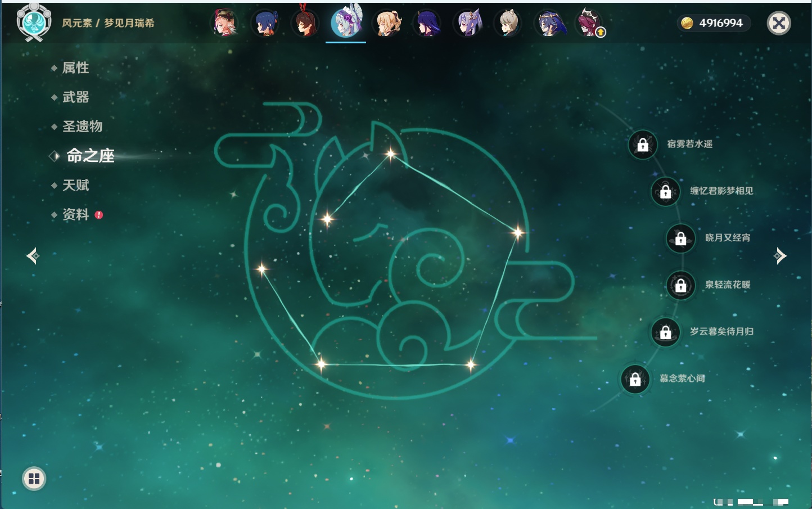
Task: Click the lock icon beside 宿雾若水遥
Action: 643,145
